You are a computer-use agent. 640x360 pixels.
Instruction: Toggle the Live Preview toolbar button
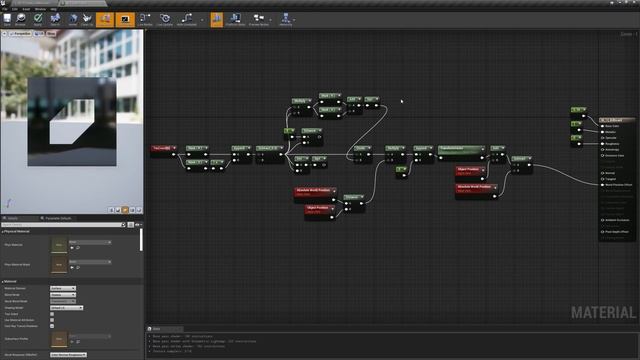pyautogui.click(x=125, y=19)
